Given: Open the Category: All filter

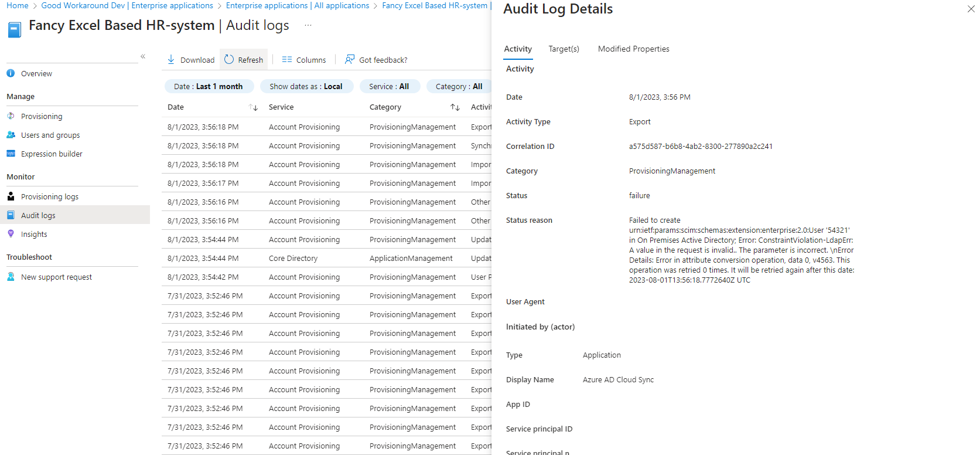Looking at the screenshot, I should [x=459, y=86].
